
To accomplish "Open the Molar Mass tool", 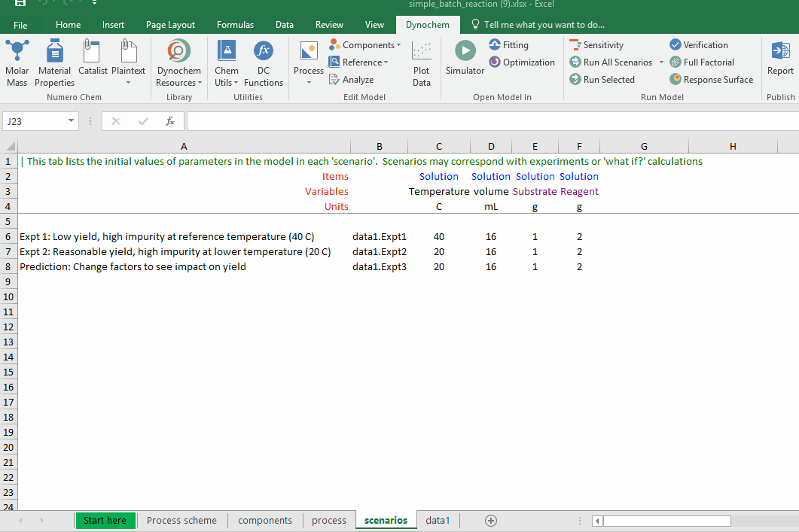I will tap(17, 62).
